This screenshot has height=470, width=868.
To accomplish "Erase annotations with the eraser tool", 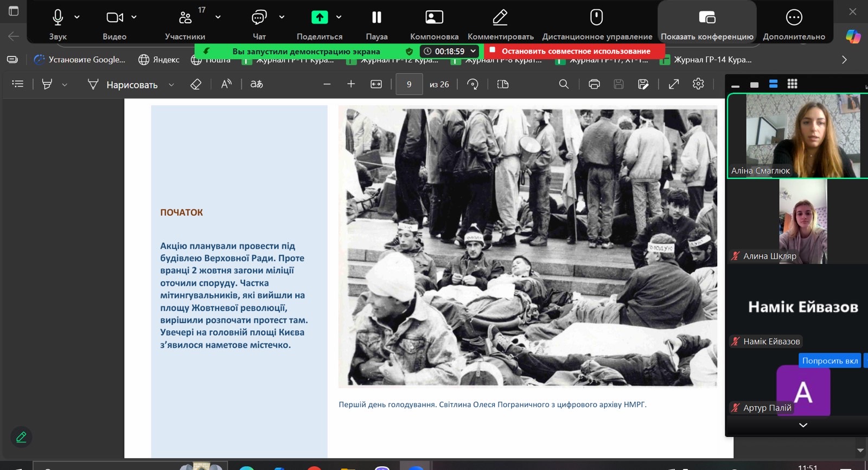I will pyautogui.click(x=196, y=84).
